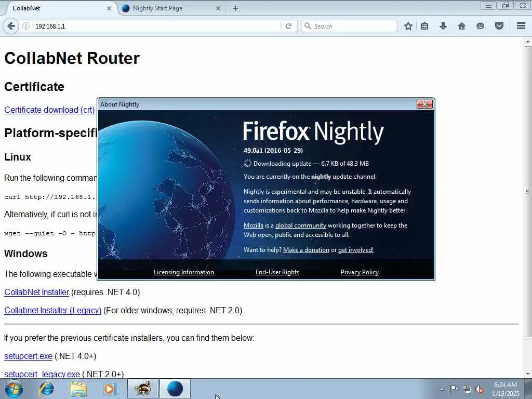This screenshot has height=399, width=532.
Task: Open Licensing Information
Action: click(x=183, y=272)
